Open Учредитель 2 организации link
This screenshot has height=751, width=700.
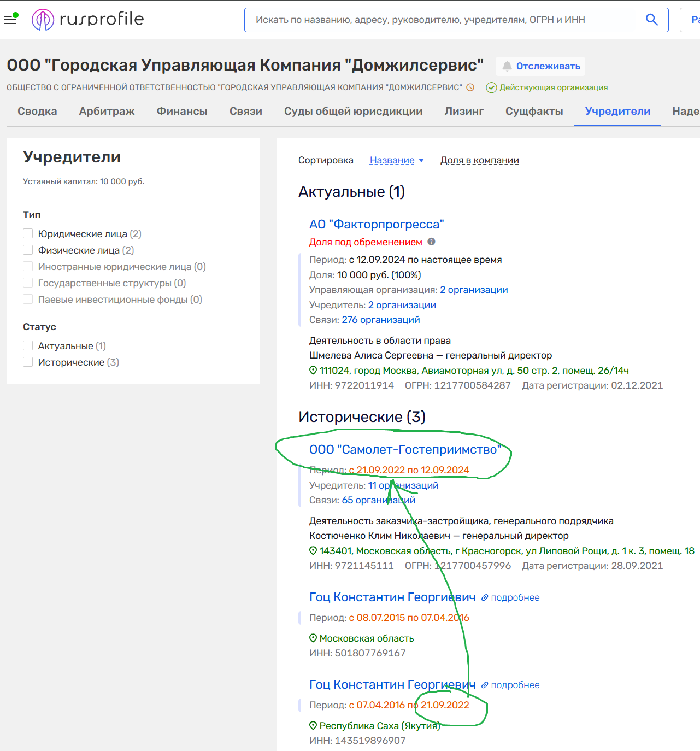402,305
